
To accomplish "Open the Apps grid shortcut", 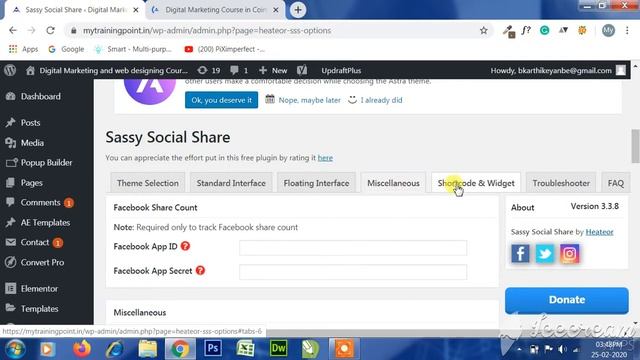I will pyautogui.click(x=24, y=49).
